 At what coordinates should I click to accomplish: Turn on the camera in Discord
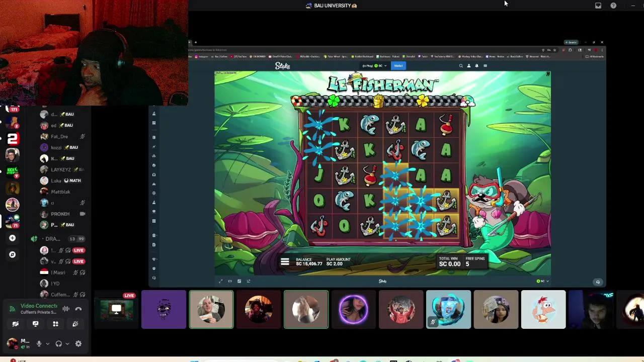point(16,324)
